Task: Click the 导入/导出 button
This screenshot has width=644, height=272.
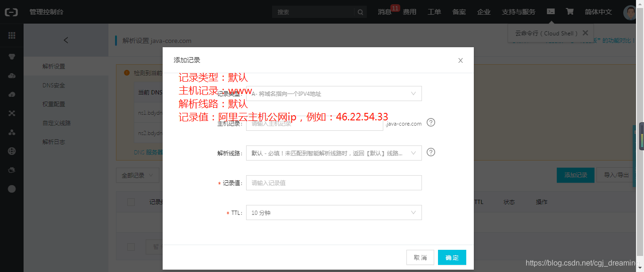Action: pos(616,175)
